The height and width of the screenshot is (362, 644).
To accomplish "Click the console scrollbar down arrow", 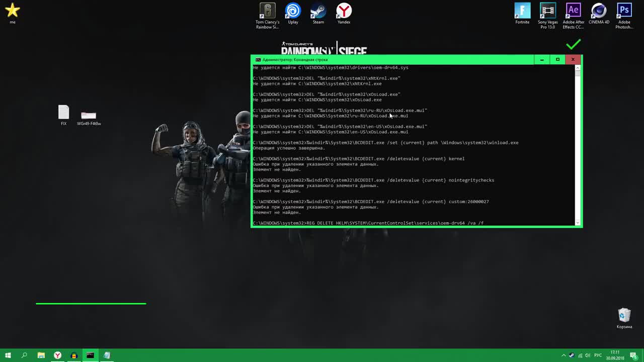I will point(578,222).
